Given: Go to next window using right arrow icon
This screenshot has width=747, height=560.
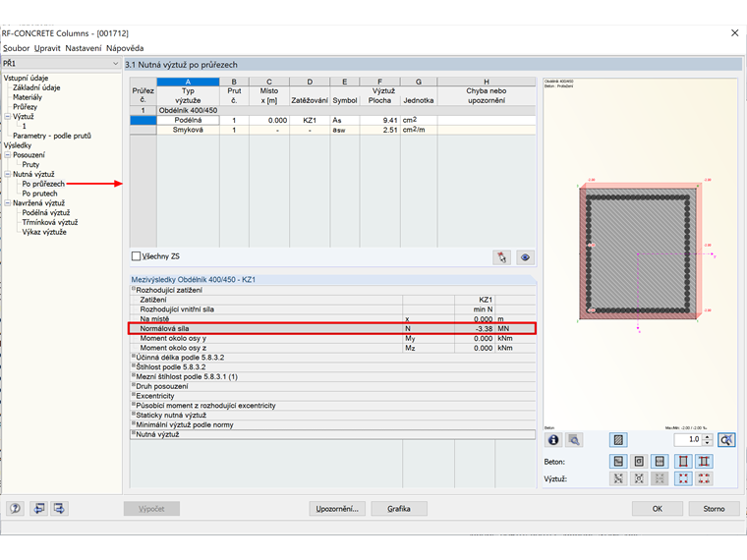Looking at the screenshot, I should (x=59, y=509).
